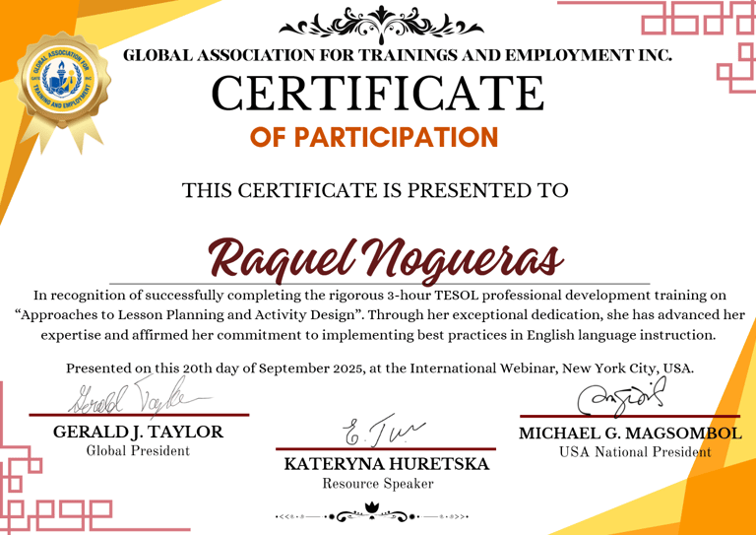Click the 'Global President' title
Image resolution: width=756 pixels, height=535 pixels.
139,451
